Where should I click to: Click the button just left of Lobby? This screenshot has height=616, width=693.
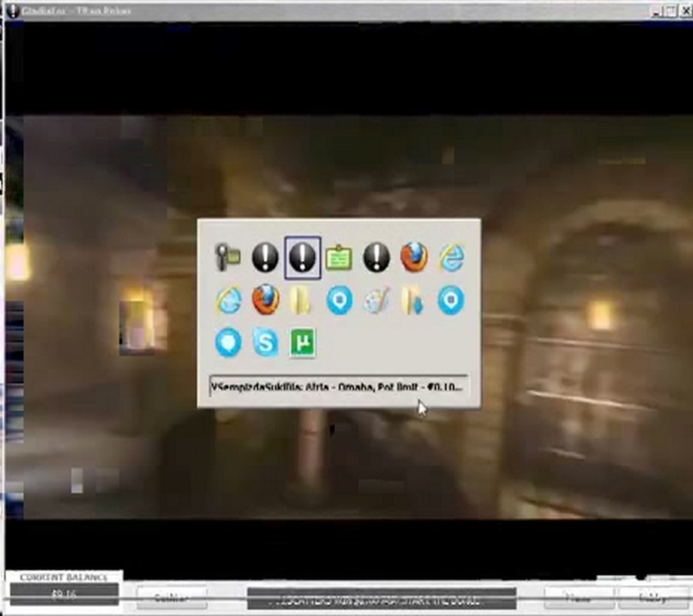578,598
